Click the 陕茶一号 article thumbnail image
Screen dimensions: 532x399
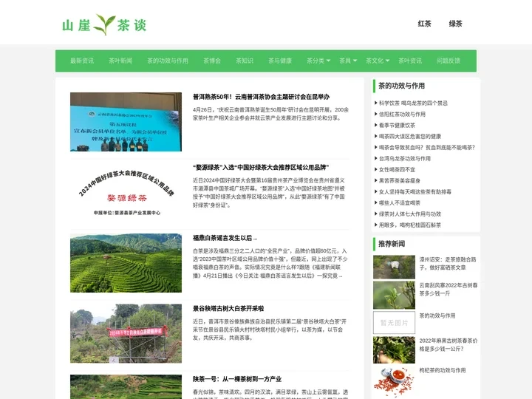pyautogui.click(x=126, y=386)
